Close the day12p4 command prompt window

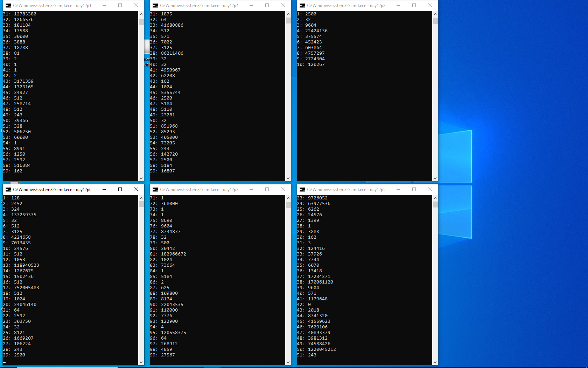click(x=283, y=6)
